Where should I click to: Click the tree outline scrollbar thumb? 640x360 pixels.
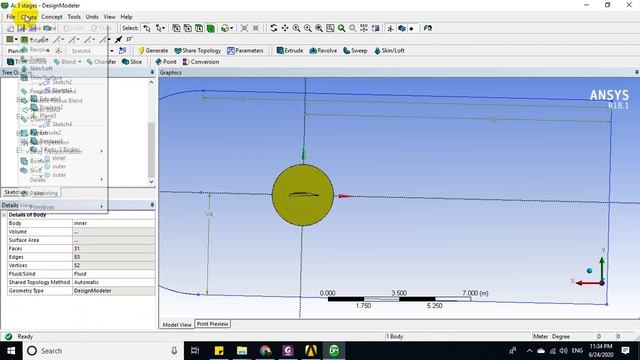[x=151, y=150]
